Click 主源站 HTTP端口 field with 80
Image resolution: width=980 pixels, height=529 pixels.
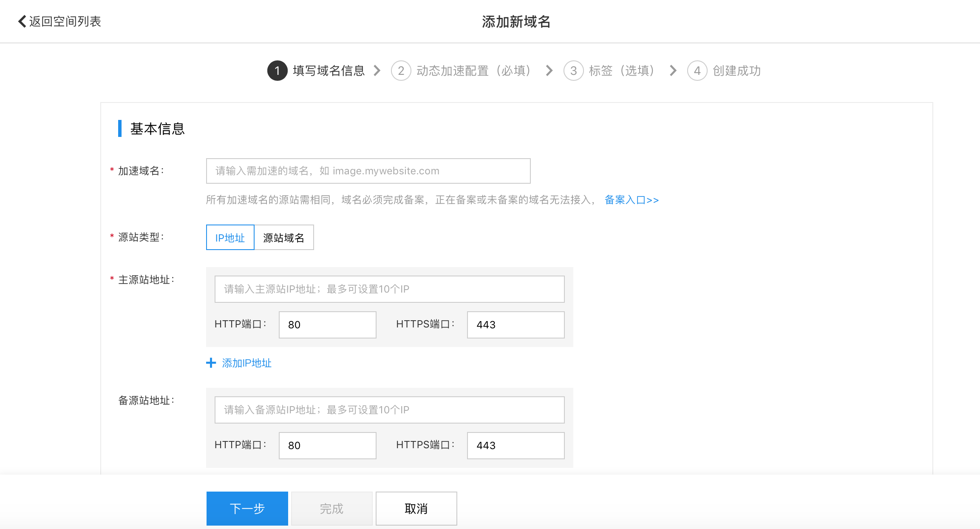(328, 325)
